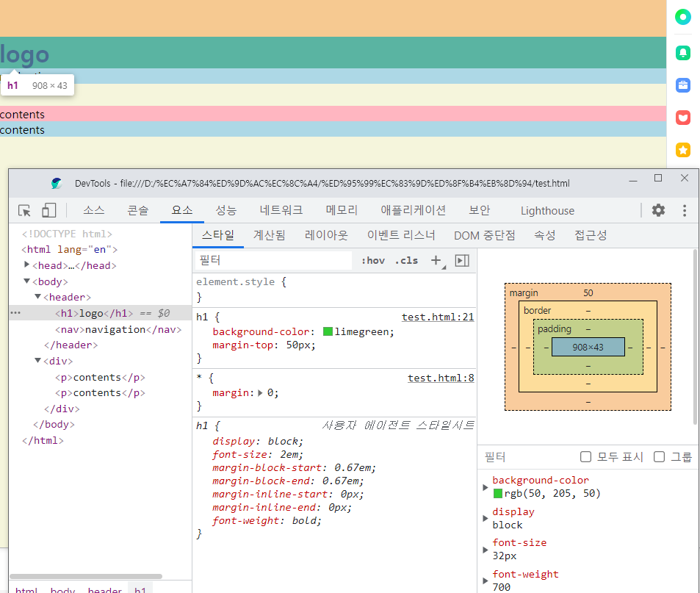Collapse the body element node

26,281
